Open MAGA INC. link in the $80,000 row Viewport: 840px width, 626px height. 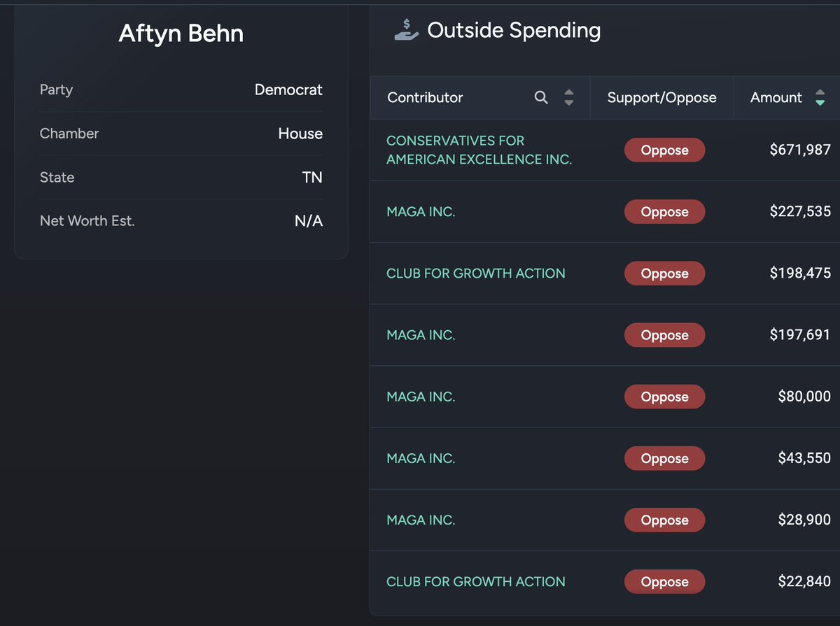tap(421, 397)
